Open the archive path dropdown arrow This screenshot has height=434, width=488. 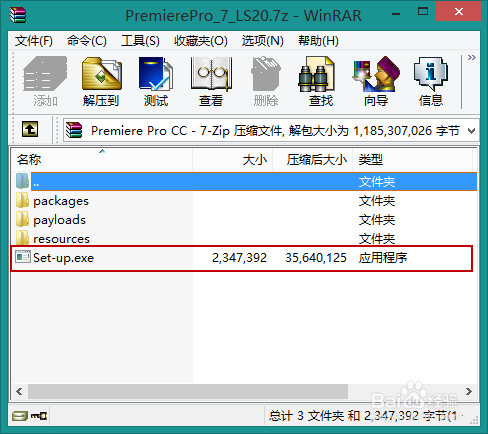pos(471,131)
